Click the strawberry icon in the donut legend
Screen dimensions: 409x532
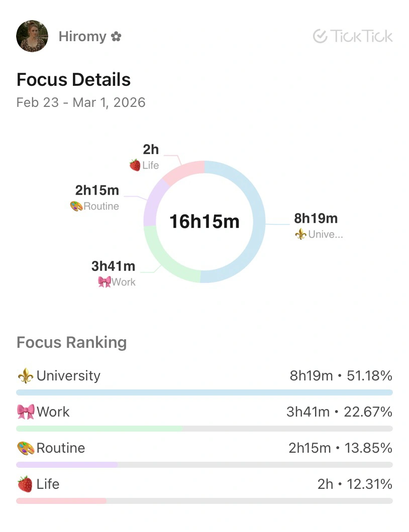click(x=135, y=165)
